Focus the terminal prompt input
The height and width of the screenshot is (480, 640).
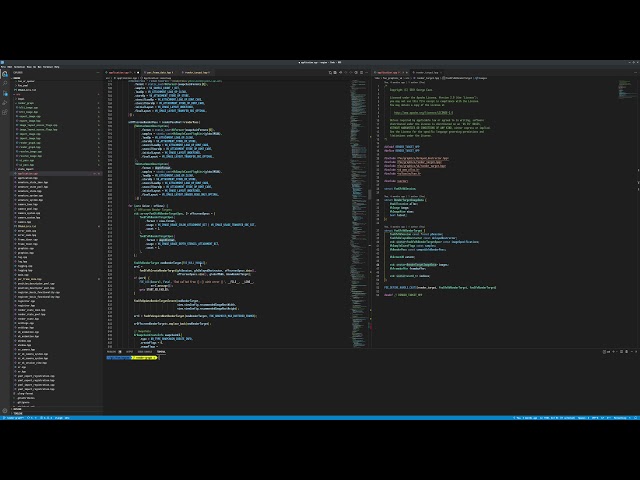pyautogui.click(x=161, y=358)
